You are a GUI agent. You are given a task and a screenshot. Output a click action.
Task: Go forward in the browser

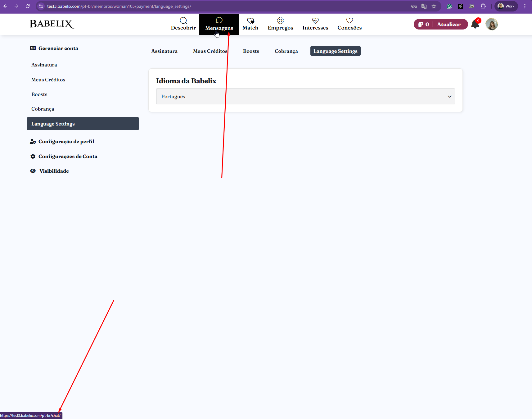tap(16, 6)
